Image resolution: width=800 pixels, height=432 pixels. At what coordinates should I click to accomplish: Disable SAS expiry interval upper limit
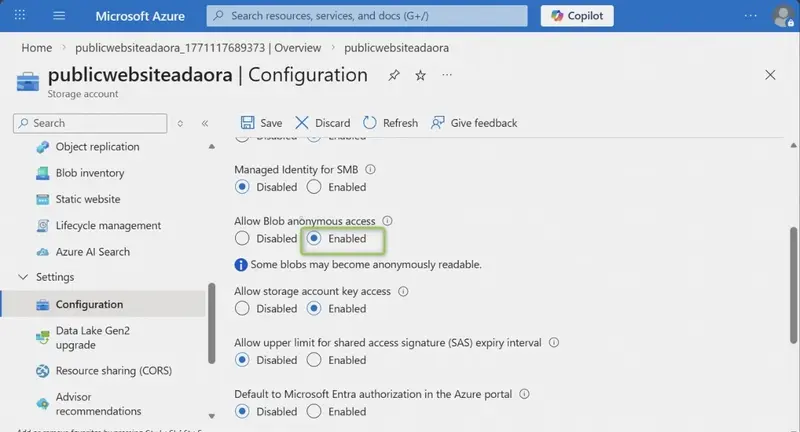coord(242,360)
